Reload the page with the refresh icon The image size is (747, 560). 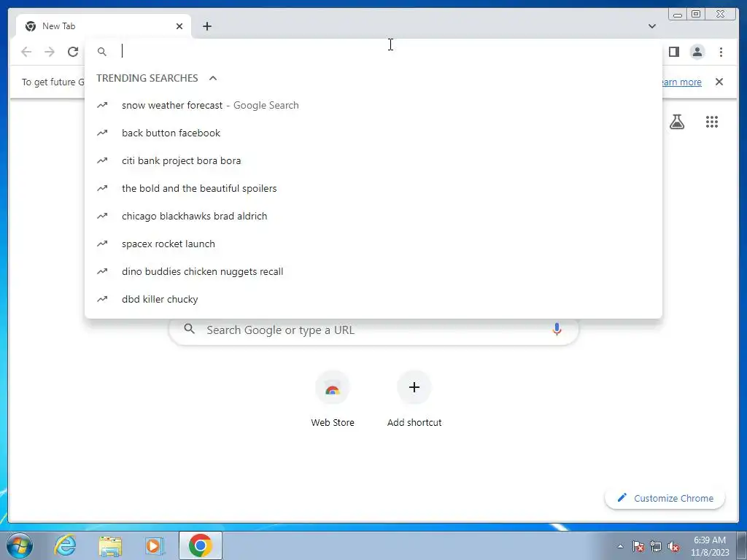click(73, 52)
